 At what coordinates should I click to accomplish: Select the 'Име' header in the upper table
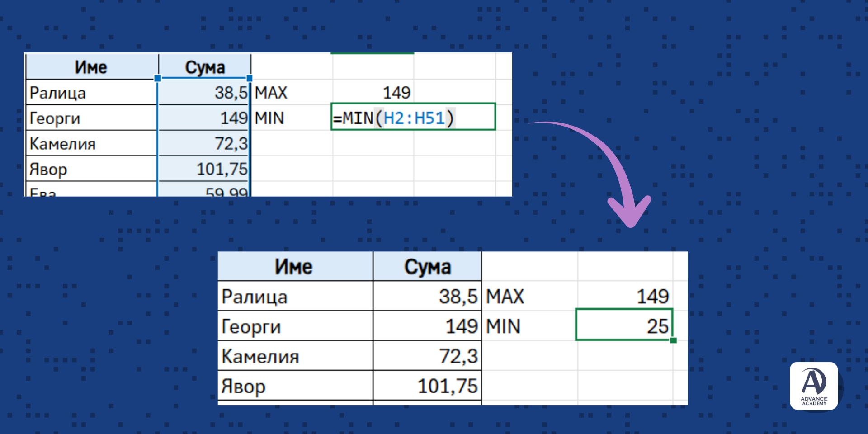pyautogui.click(x=91, y=67)
